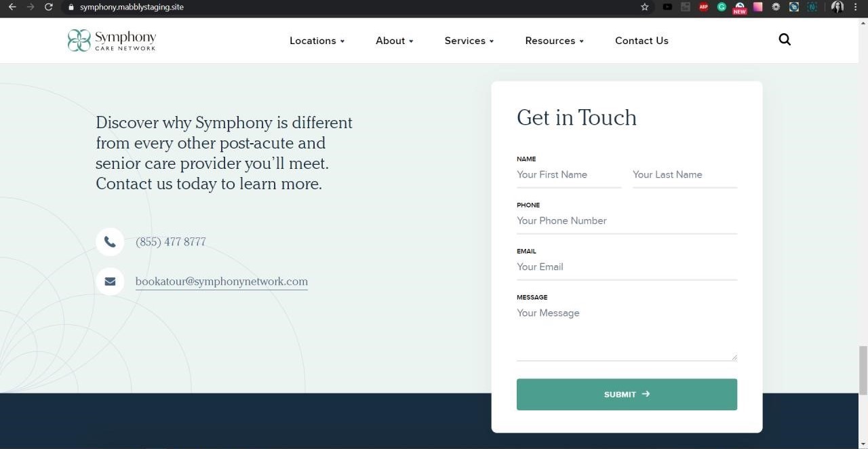Click the gray chart extension icon
The width and height of the screenshot is (868, 449).
[x=686, y=7]
